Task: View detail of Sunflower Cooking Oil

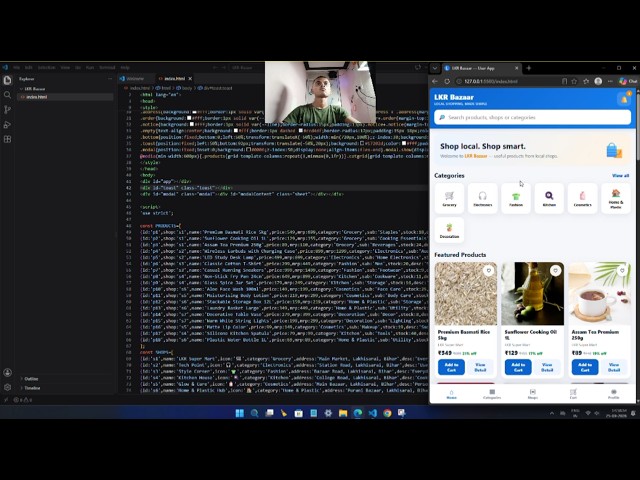Action: click(x=547, y=367)
